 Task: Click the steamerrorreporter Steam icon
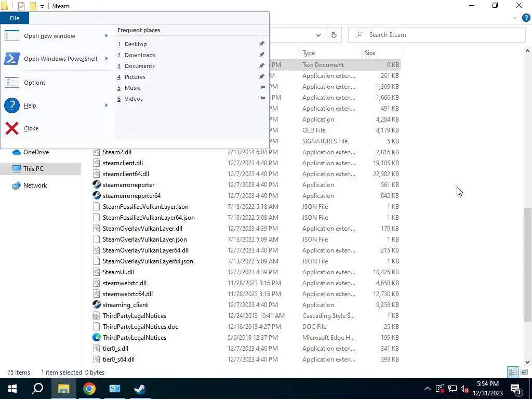point(96,184)
